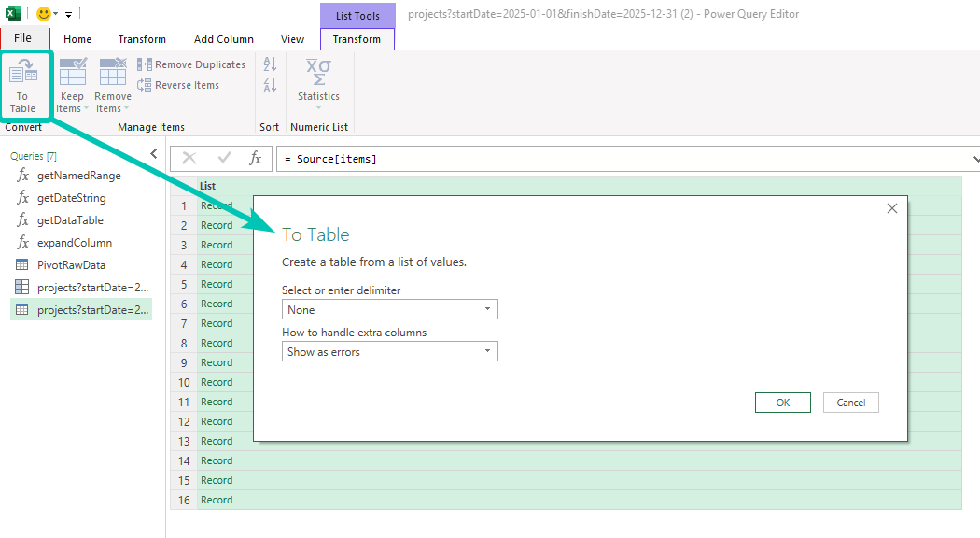This screenshot has width=980, height=538.
Task: Click the Queries [7] pane header
Action: pyautogui.click(x=33, y=156)
